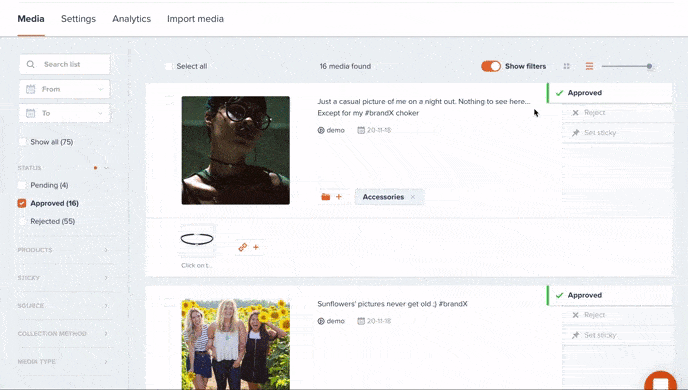
Task: Expand the Sticky filter section
Action: [x=63, y=278]
